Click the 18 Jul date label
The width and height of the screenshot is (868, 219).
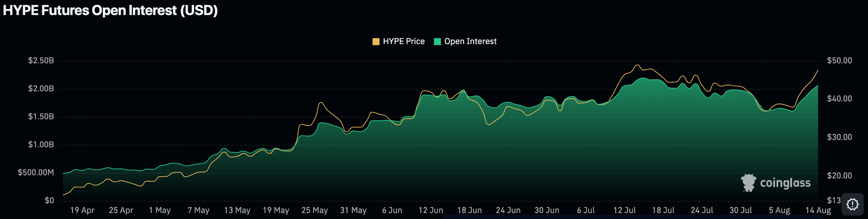tap(663, 210)
